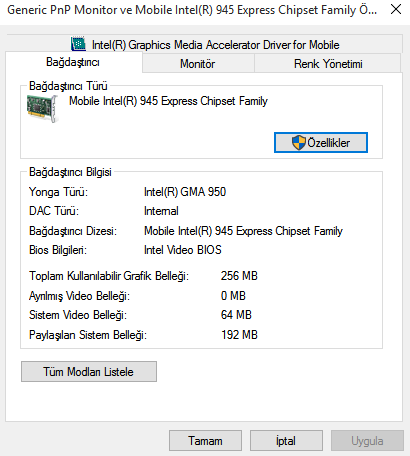Click the 'Bağdaştırıcı Dizesi:' label

(x=73, y=231)
